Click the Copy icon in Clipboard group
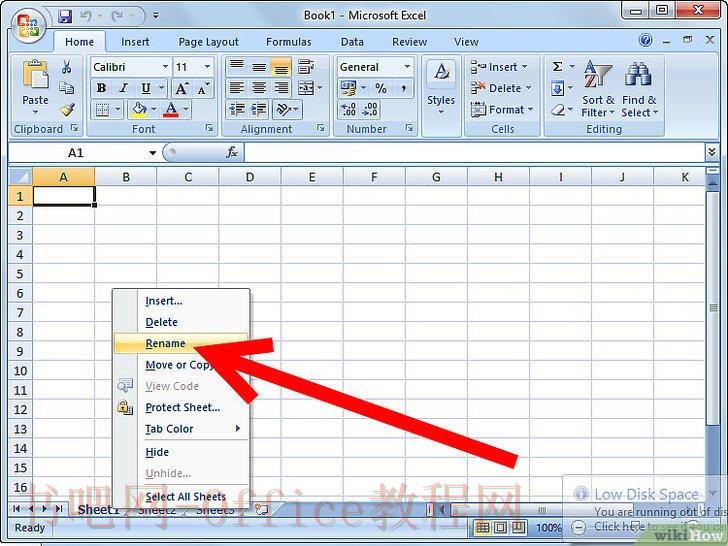 (66, 88)
